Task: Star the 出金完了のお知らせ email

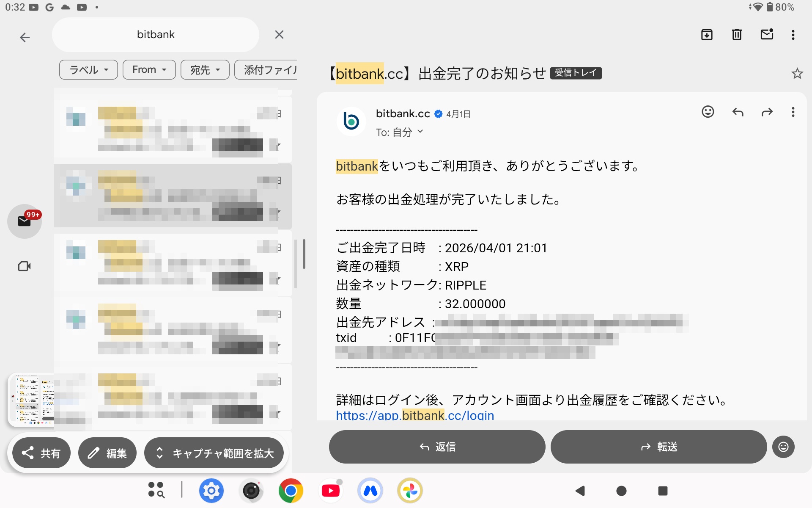Action: [x=797, y=74]
